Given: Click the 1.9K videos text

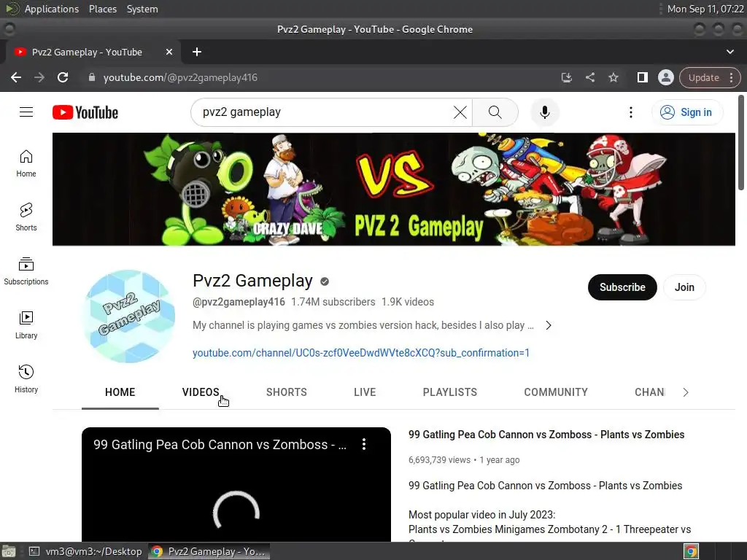Looking at the screenshot, I should pos(408,302).
